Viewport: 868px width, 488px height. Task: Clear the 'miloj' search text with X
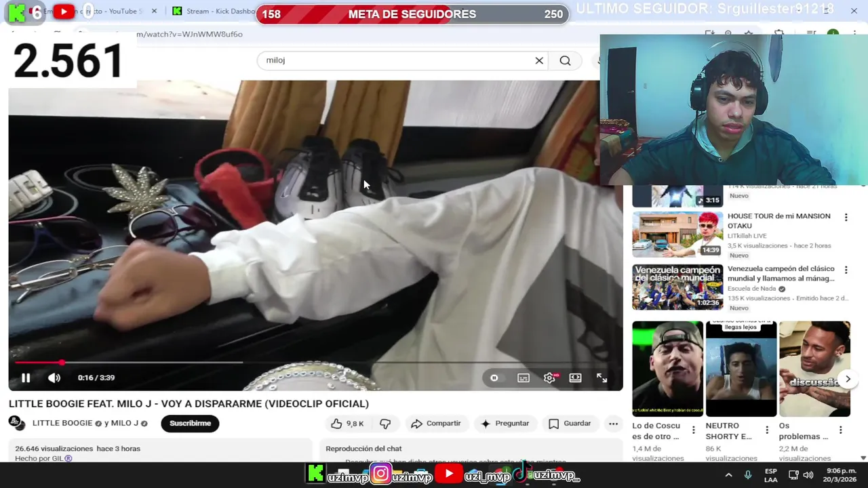point(539,60)
